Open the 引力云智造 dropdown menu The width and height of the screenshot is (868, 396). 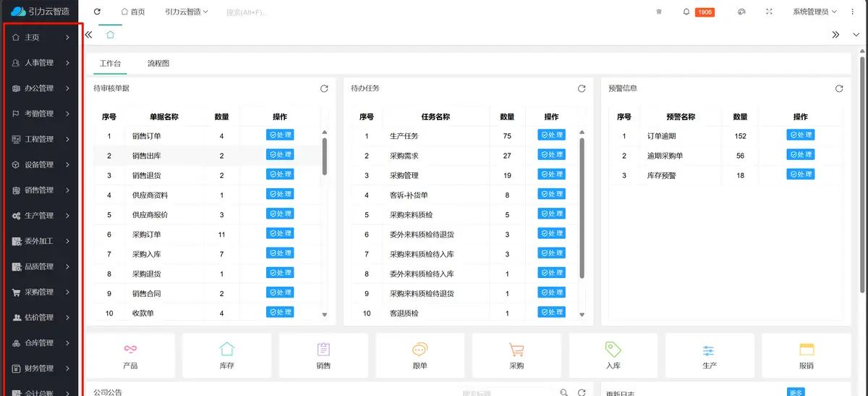pyautogui.click(x=186, y=12)
